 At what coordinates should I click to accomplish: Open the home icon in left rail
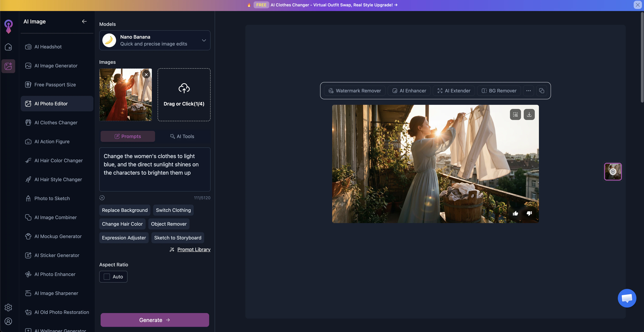(8, 47)
